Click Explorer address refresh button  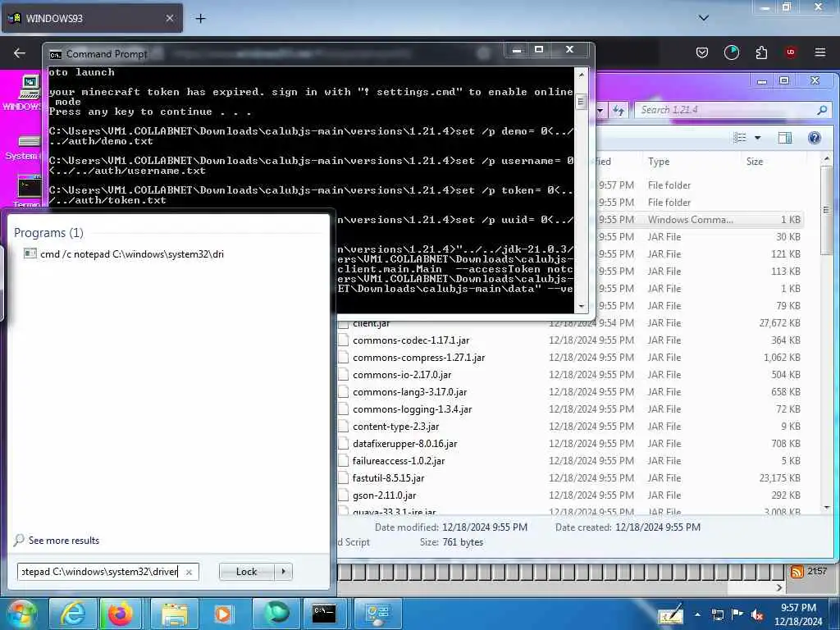click(x=619, y=110)
